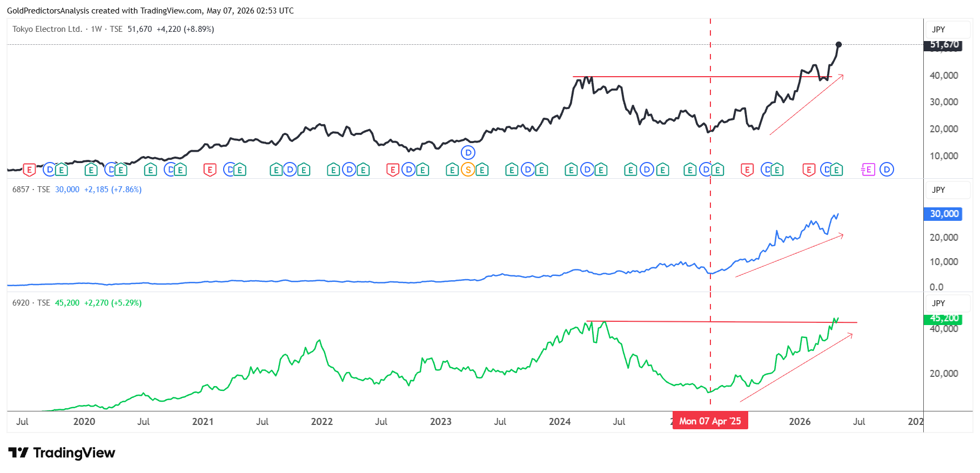Click the leftmost red E earnings icon

(x=29, y=170)
